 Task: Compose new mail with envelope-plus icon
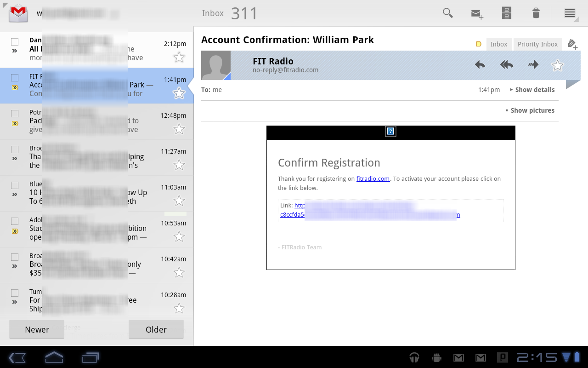(477, 14)
